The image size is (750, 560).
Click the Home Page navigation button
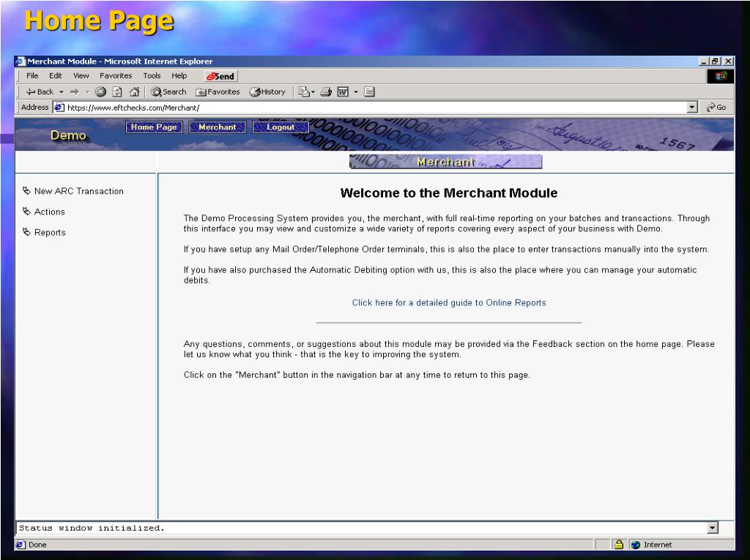point(154,127)
